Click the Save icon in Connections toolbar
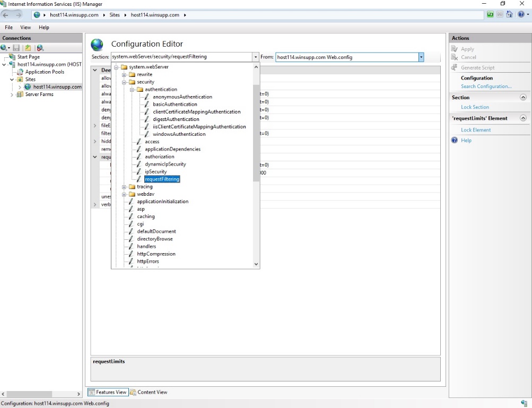The width and height of the screenshot is (532, 408). tap(16, 48)
